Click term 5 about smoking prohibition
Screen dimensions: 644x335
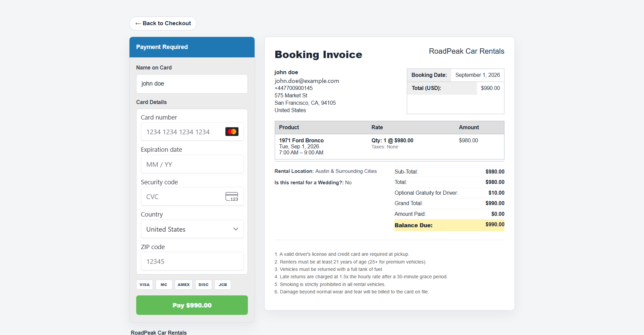[x=330, y=285]
